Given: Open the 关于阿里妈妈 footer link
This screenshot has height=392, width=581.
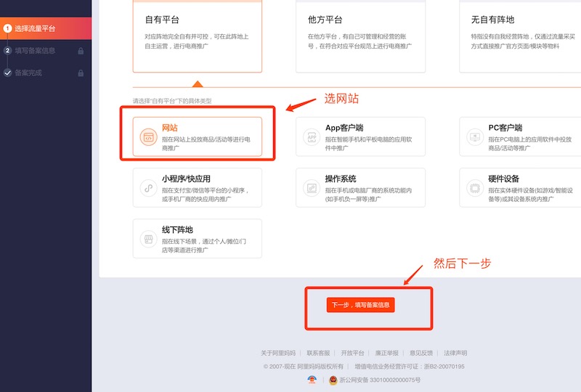Looking at the screenshot, I should (x=277, y=353).
